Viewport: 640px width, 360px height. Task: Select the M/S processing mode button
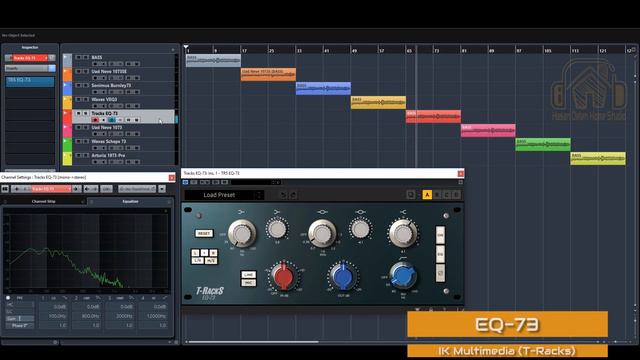(211, 260)
